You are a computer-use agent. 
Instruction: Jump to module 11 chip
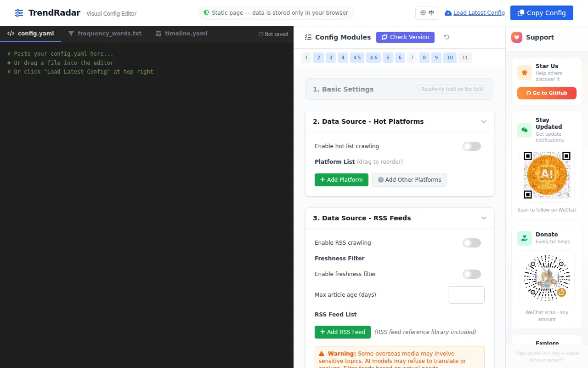point(465,57)
